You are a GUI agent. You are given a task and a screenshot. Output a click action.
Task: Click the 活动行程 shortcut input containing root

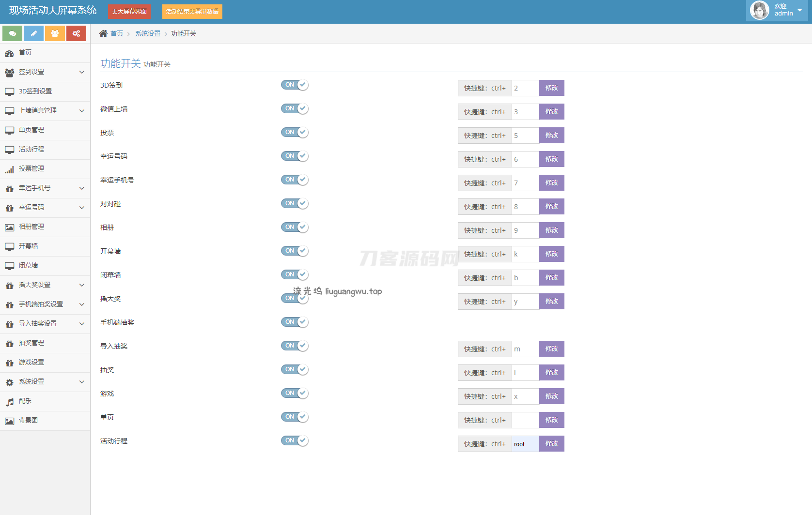tap(525, 444)
